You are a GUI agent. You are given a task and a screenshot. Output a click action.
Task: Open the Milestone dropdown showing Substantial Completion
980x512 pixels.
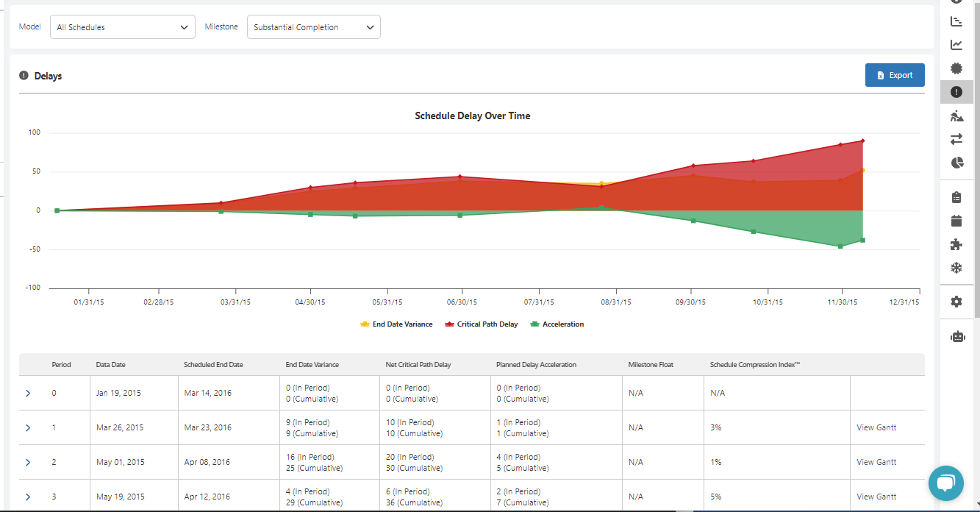pyautogui.click(x=314, y=27)
